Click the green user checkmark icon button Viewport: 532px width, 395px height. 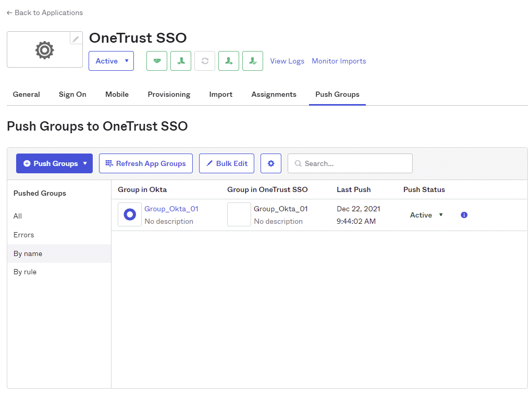(x=253, y=61)
